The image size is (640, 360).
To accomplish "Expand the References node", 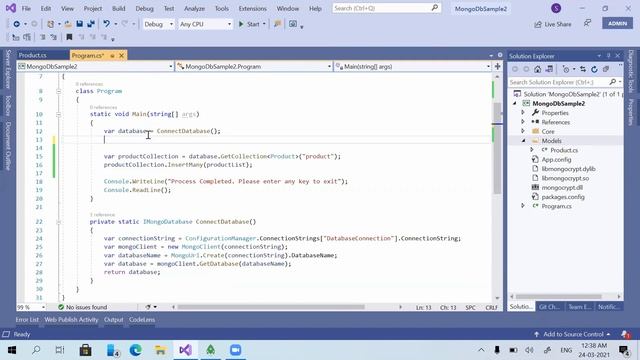I will [523, 122].
